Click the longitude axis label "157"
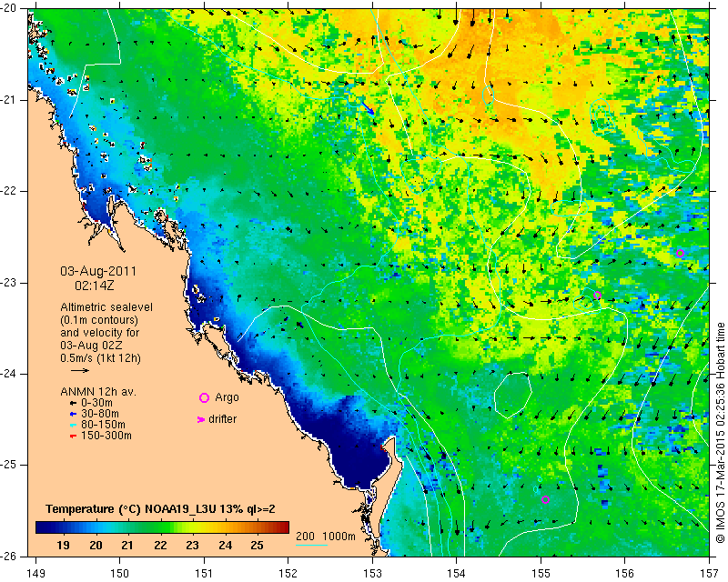The width and height of the screenshot is (728, 582). [x=709, y=574]
